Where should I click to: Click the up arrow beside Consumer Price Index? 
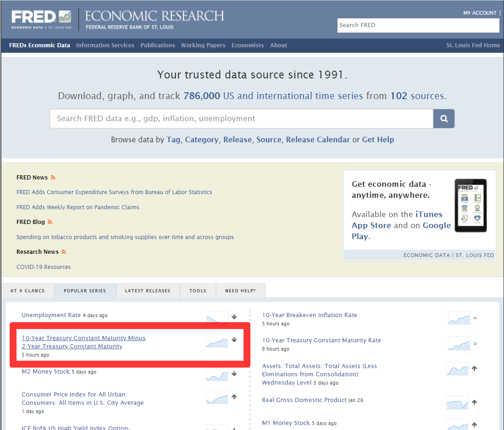point(234,397)
